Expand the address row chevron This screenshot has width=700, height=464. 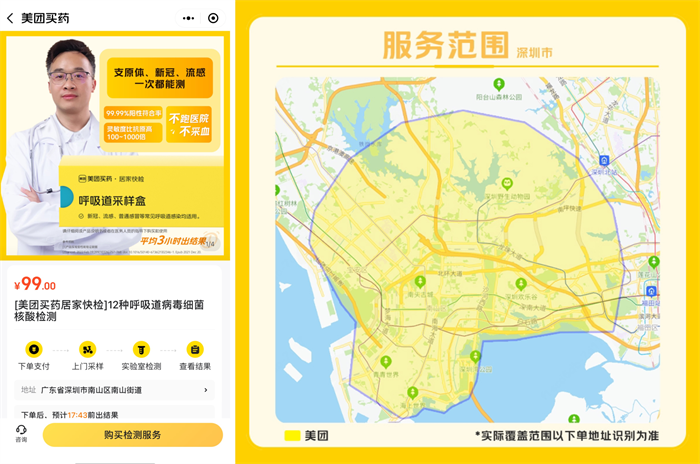click(x=206, y=390)
